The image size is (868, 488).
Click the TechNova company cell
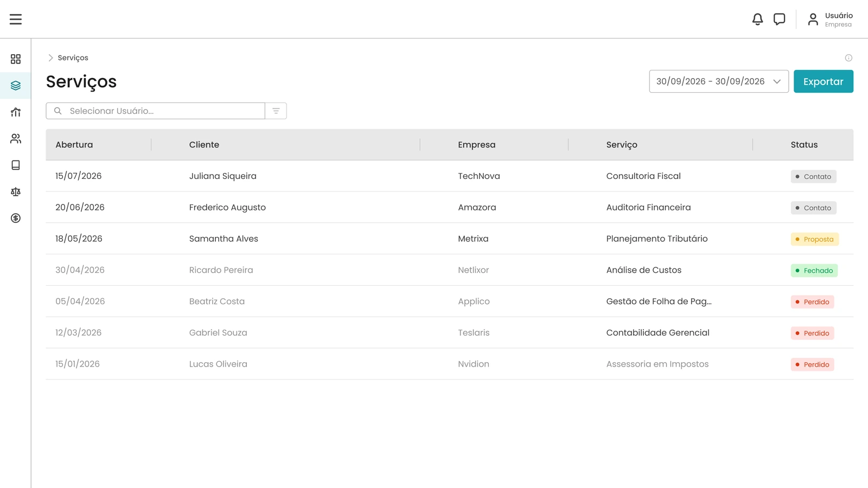click(x=478, y=176)
